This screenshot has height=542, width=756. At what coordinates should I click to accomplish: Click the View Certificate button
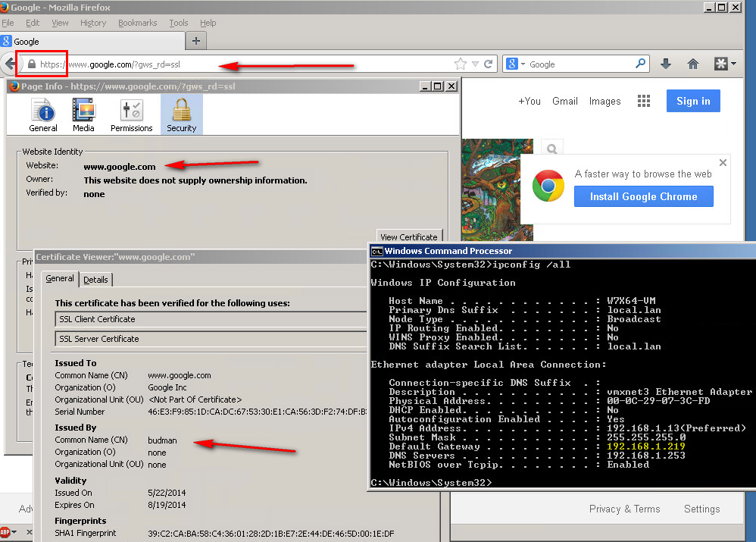pos(409,237)
